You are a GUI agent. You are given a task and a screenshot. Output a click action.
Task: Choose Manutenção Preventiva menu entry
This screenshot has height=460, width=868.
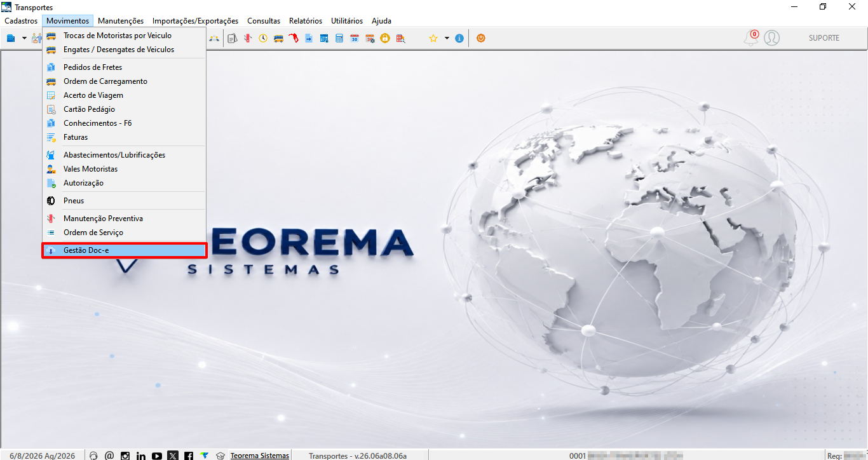pos(124,219)
